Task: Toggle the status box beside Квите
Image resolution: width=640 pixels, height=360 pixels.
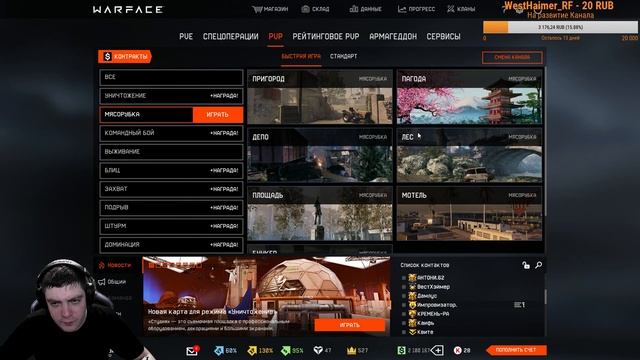Action: coord(404,332)
